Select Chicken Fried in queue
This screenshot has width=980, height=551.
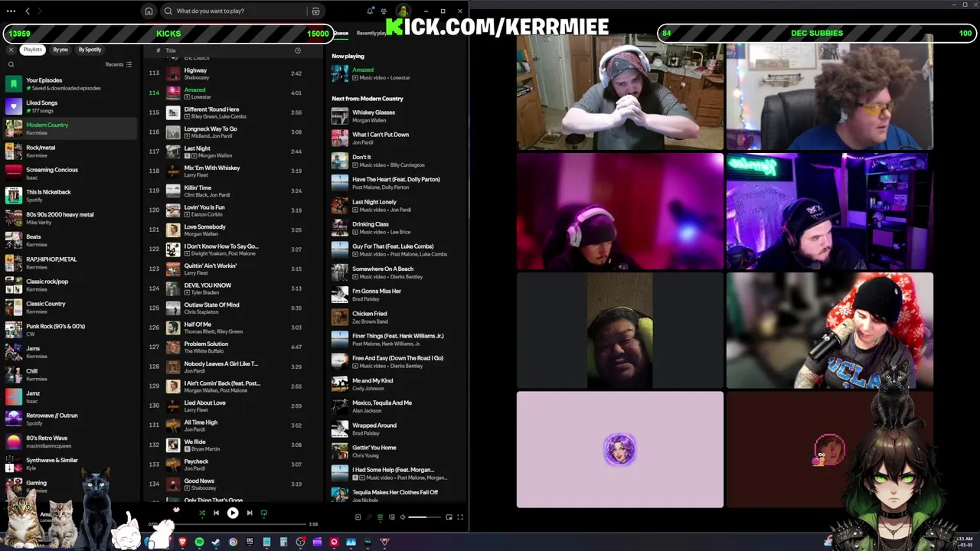click(394, 317)
